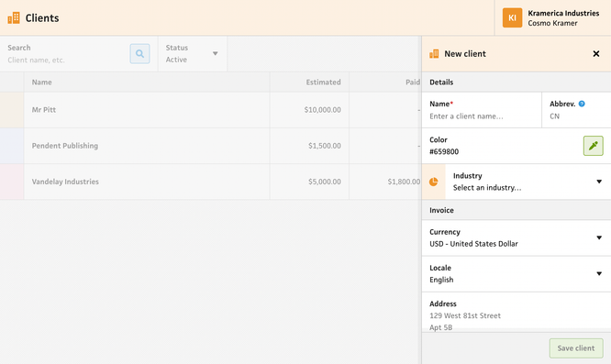Click the Industry pie chart icon
The width and height of the screenshot is (611, 364).
point(433,182)
